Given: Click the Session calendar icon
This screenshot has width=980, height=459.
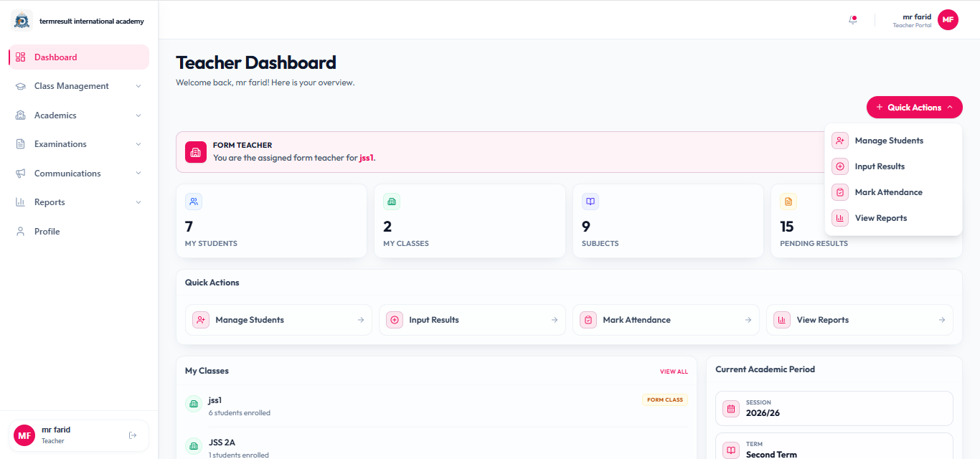Looking at the screenshot, I should click(731, 409).
